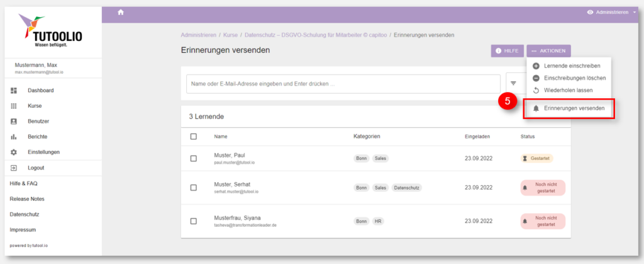
Task: Click Serhat's Noch nicht gestartet badge
Action: pyautogui.click(x=543, y=188)
